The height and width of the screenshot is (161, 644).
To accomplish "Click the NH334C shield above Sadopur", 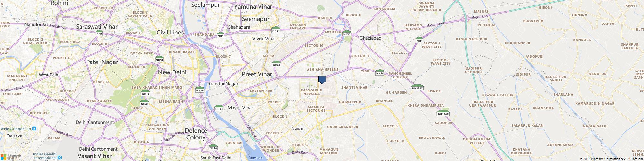I will pyautogui.click(x=443, y=113).
